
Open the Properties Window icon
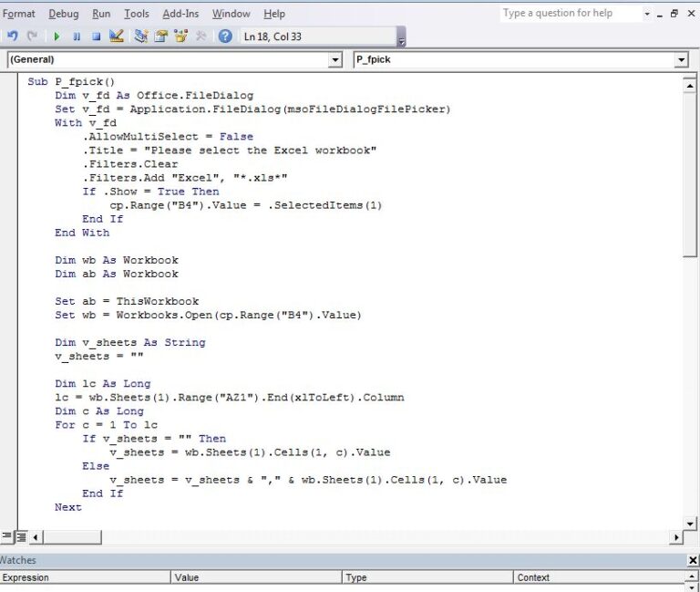(x=160, y=36)
